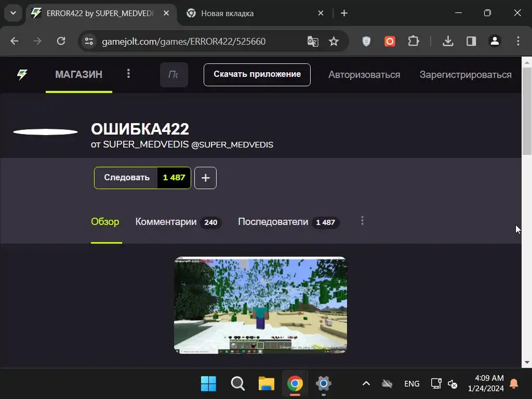Click the Chrome icon in taskbar
The image size is (532, 399).
click(295, 384)
